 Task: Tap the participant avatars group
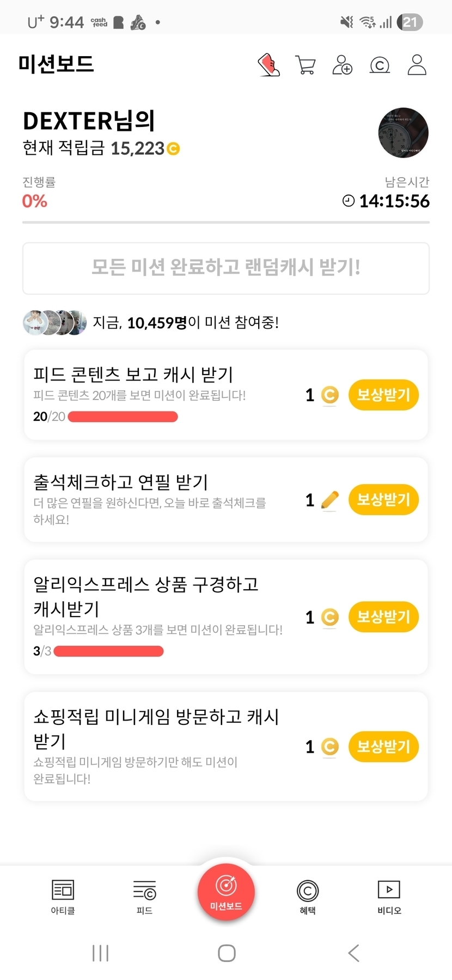coord(54,323)
